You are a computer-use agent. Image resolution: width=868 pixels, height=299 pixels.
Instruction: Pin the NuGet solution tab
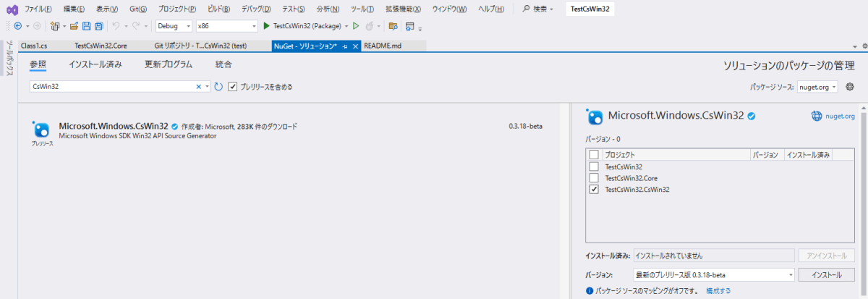(345, 46)
